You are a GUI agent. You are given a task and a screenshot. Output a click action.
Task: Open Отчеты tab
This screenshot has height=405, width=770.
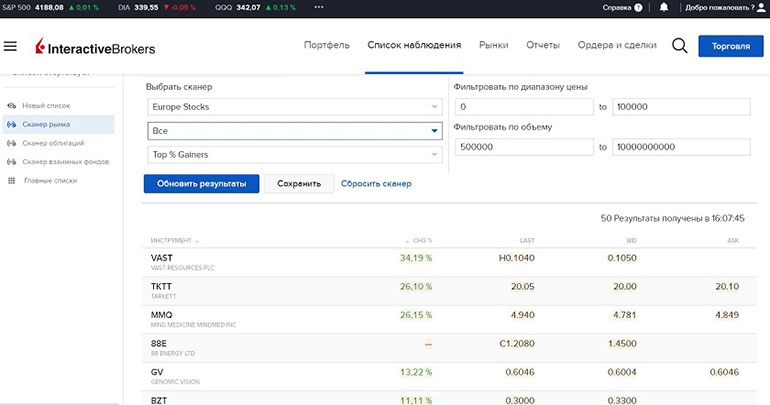(543, 45)
